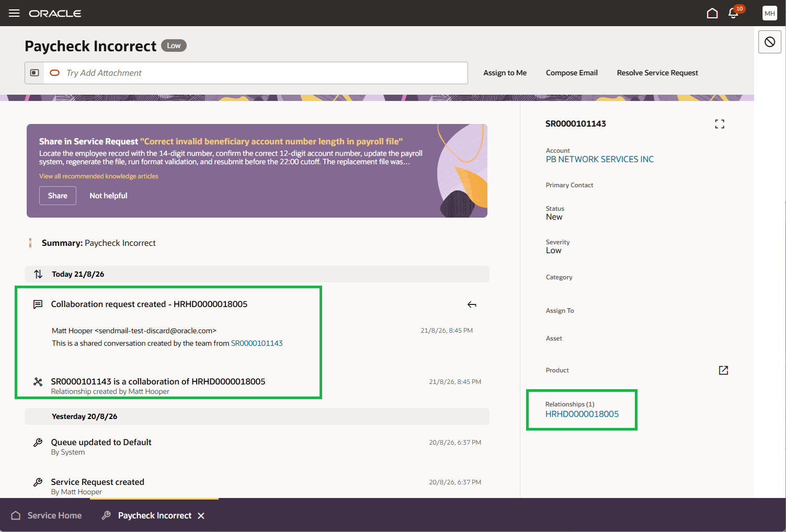The height and width of the screenshot is (532, 786).
Task: Open the hamburger navigation menu
Action: click(14, 13)
